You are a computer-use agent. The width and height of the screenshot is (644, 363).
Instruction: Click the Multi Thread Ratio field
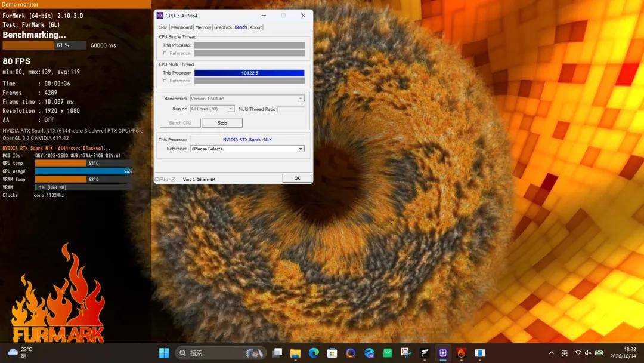[x=291, y=109]
